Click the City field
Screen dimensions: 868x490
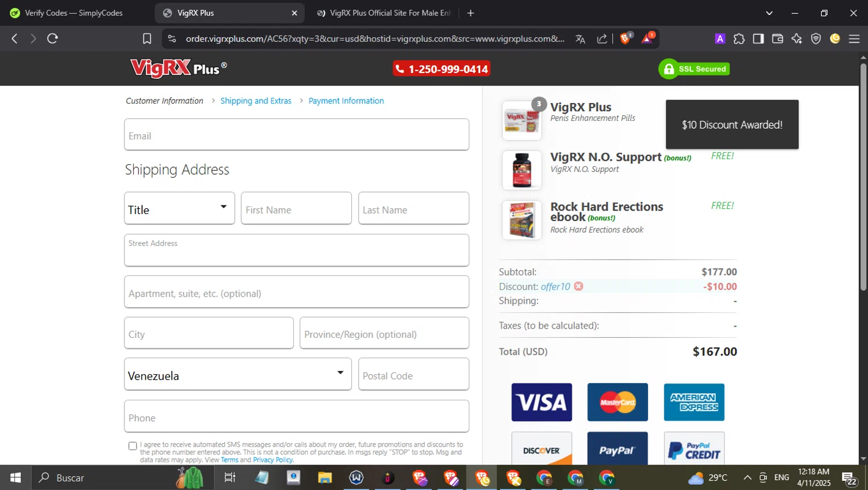209,333
